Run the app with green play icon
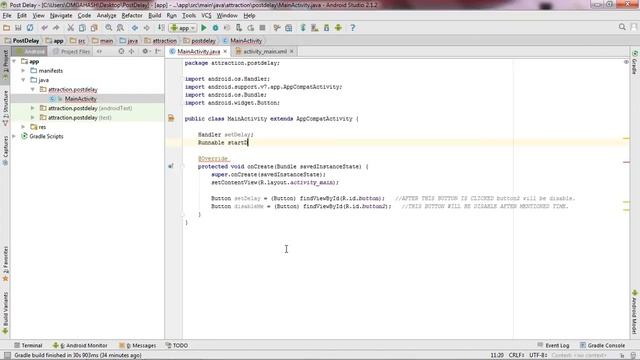Screen dimensions: 640x360 204,28
